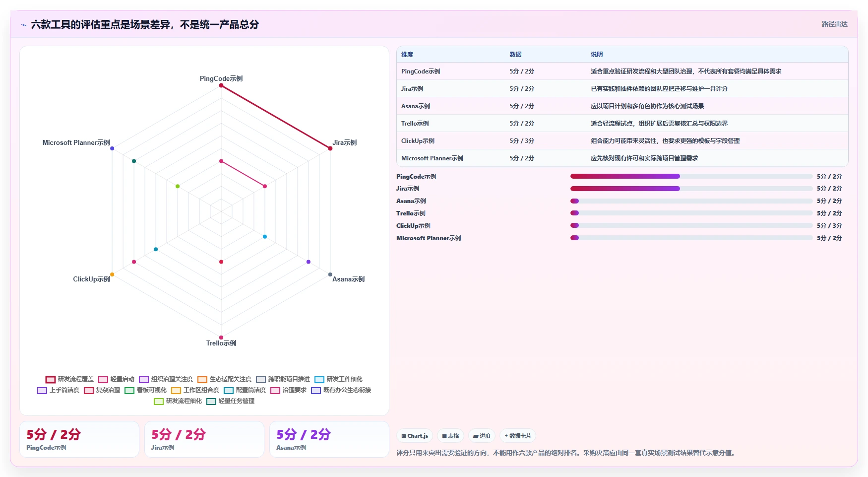This screenshot has height=477, width=868.
Task: Click description 组合能力可能带来灵活性，也要求更强的模板与字段管理
Action: tap(665, 141)
